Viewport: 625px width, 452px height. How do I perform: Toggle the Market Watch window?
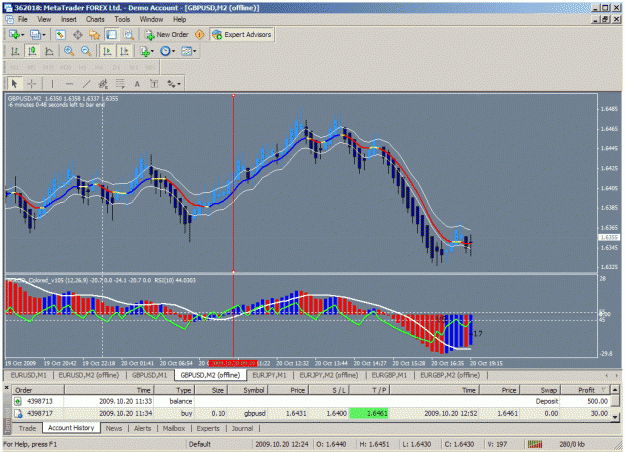60,35
